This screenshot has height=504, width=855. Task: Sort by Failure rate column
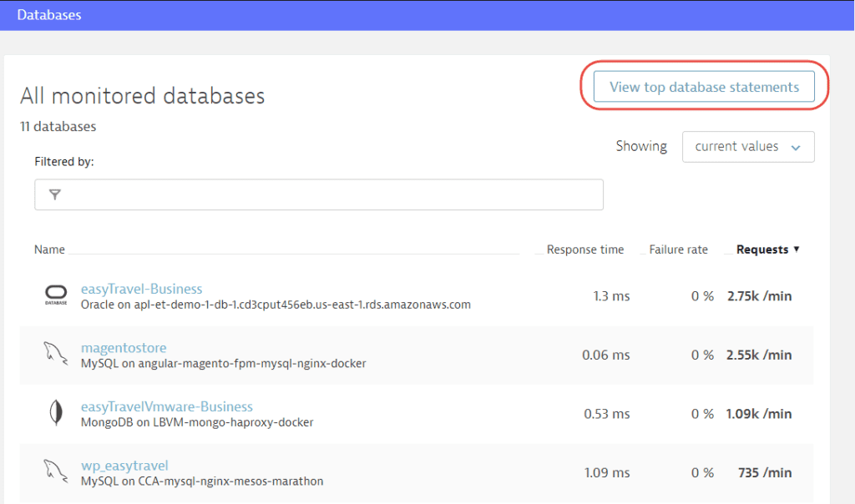(x=678, y=249)
